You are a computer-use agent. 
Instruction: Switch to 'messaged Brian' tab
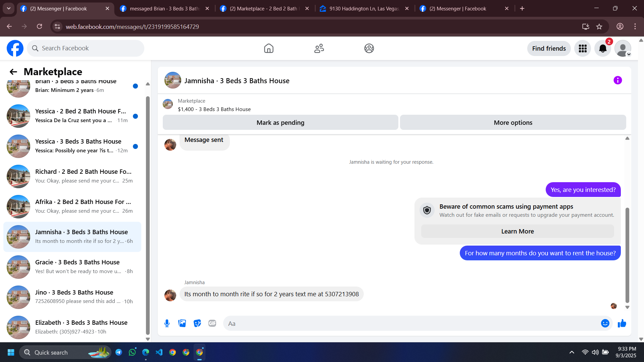164,9
